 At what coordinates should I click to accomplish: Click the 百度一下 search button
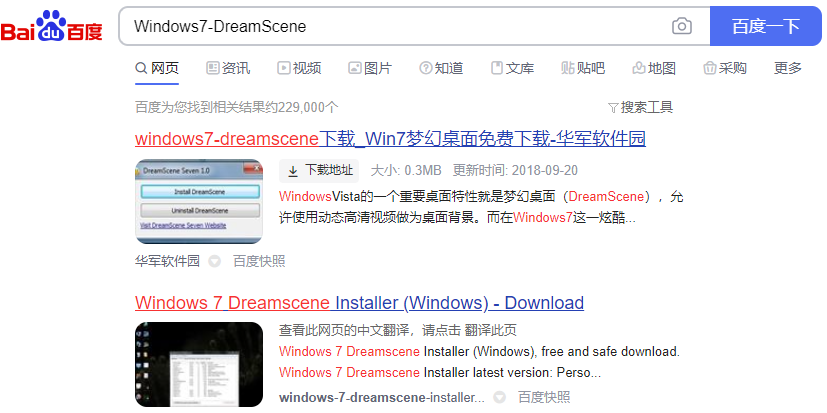pos(765,26)
